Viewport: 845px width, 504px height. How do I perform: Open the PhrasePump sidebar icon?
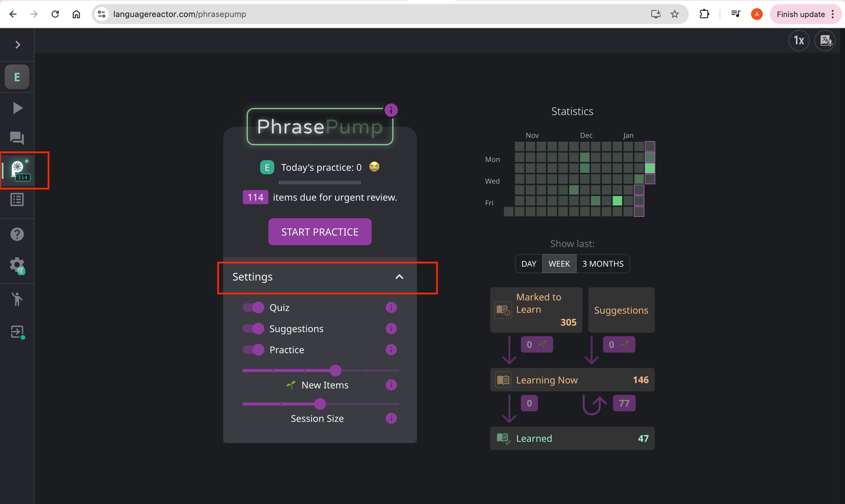click(x=18, y=170)
